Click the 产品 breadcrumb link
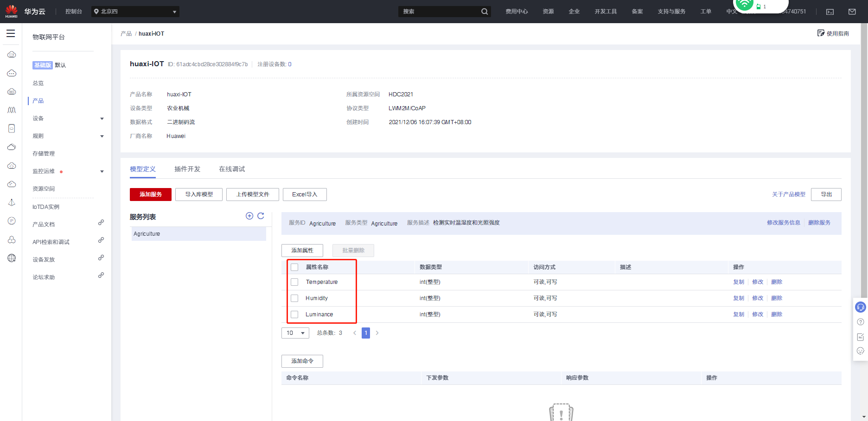This screenshot has height=421, width=868. point(126,34)
